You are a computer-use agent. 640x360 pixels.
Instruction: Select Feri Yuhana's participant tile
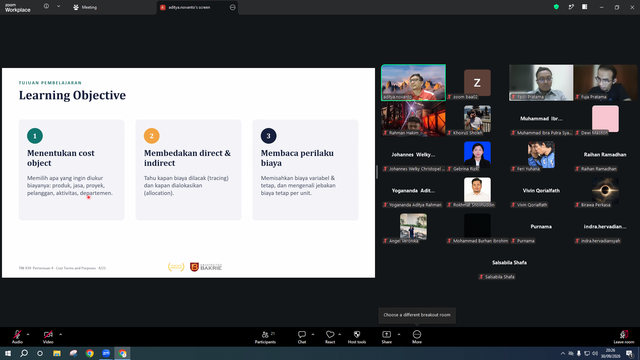(541, 155)
